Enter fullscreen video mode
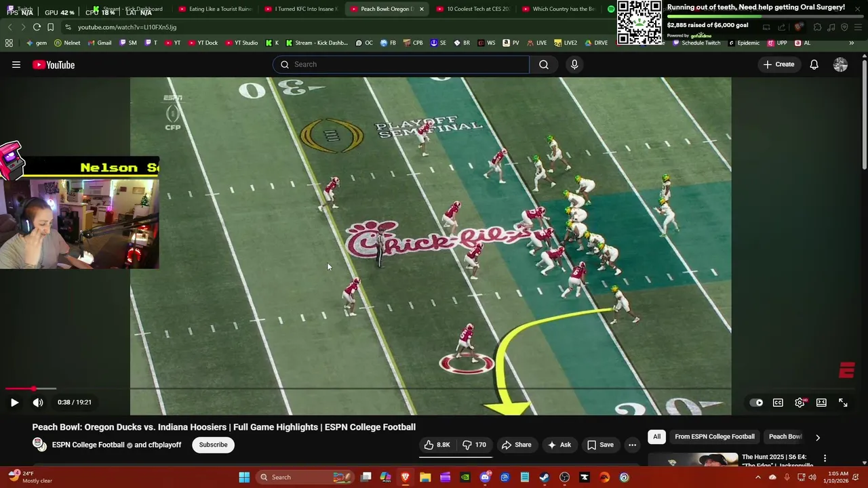 click(843, 403)
